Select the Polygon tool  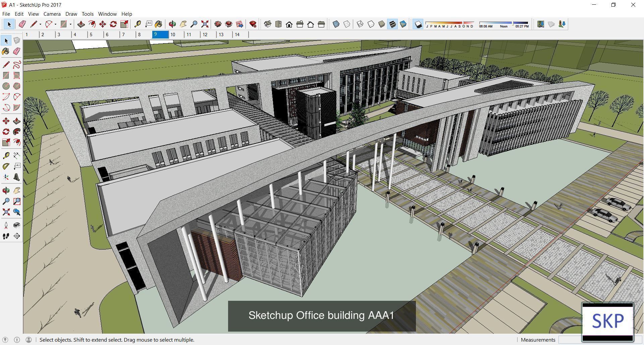point(17,86)
